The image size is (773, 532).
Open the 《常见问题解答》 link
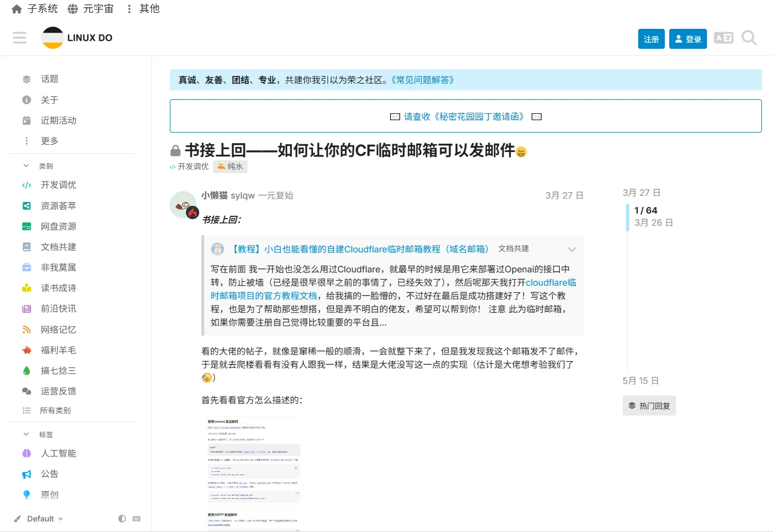(x=423, y=80)
